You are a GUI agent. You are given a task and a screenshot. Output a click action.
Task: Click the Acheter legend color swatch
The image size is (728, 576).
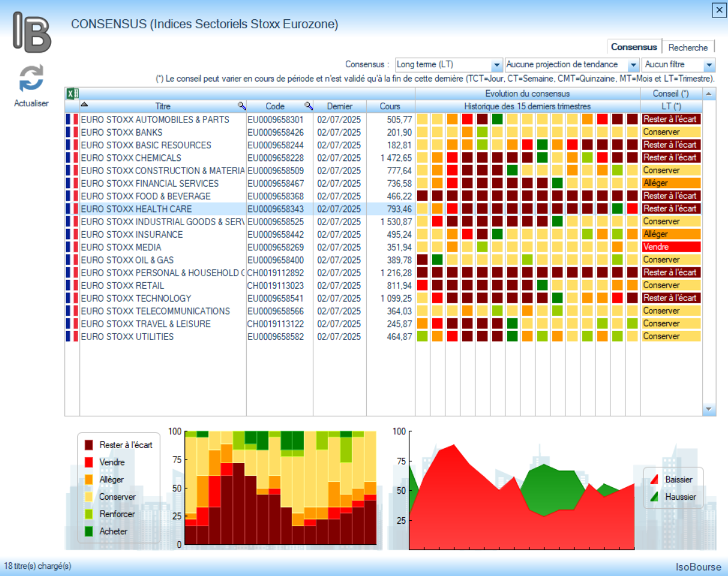click(x=89, y=532)
